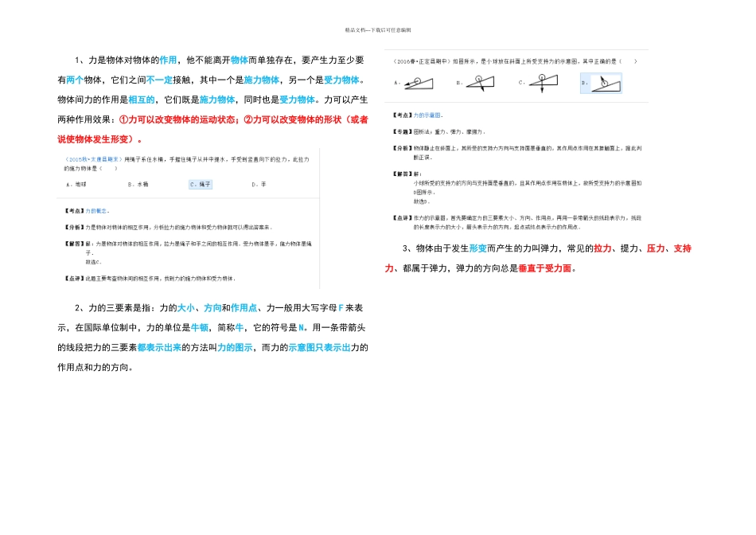Click the text '故选C.'
This screenshot has width=756, height=535.
click(x=94, y=262)
